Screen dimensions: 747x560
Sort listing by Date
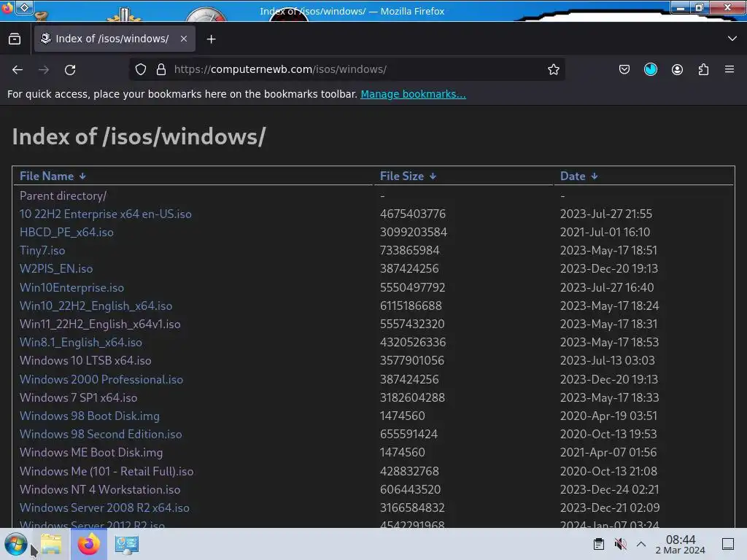point(578,176)
